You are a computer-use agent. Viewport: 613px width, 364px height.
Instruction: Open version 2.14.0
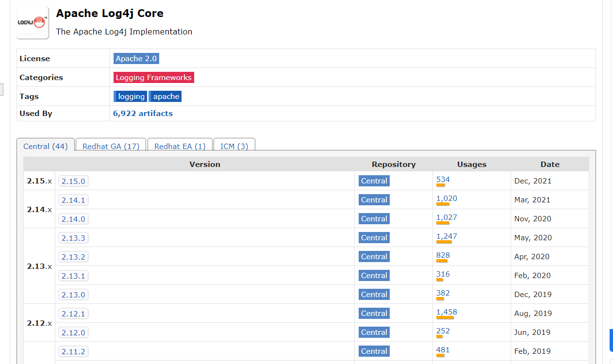73,219
